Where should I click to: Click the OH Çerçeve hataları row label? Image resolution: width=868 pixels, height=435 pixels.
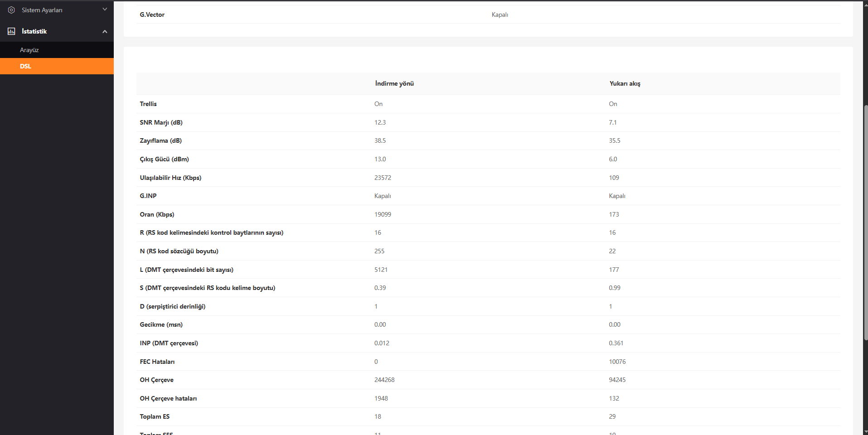click(x=168, y=398)
